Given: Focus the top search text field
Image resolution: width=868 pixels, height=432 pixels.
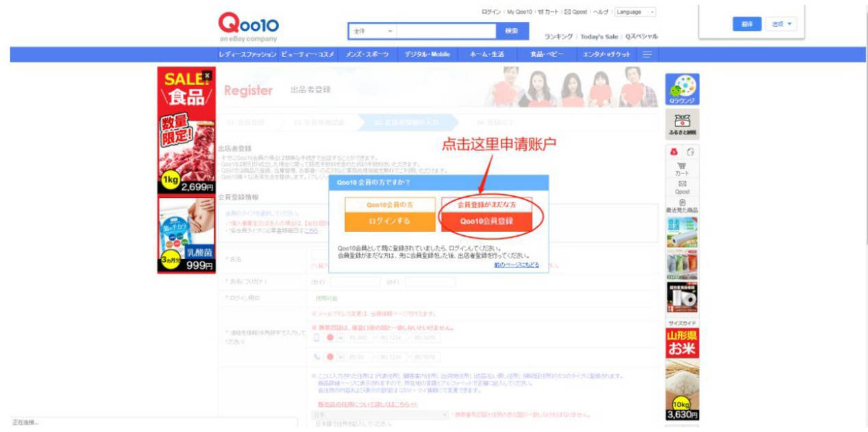Looking at the screenshot, I should pos(447,31).
